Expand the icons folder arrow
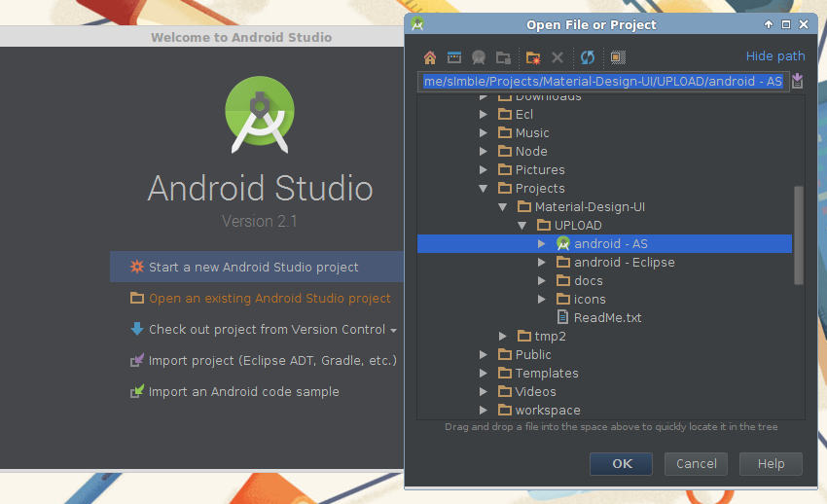 tap(541, 299)
